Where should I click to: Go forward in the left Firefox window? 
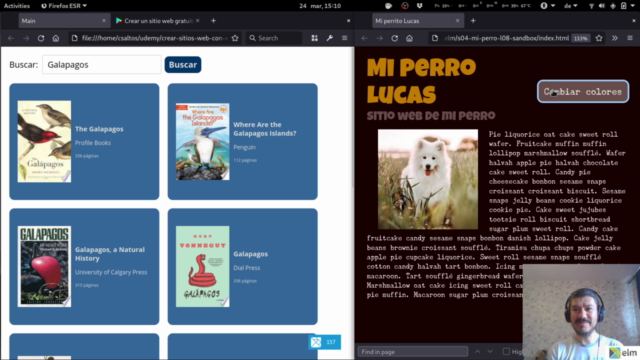[26, 38]
